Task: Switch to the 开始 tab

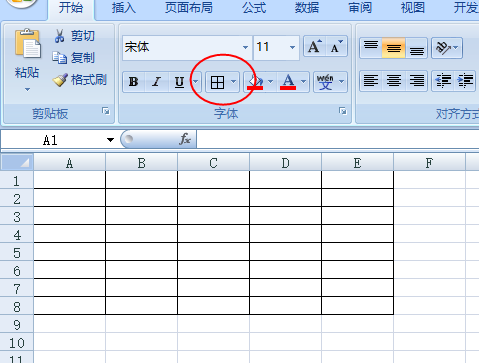Action: pos(71,8)
